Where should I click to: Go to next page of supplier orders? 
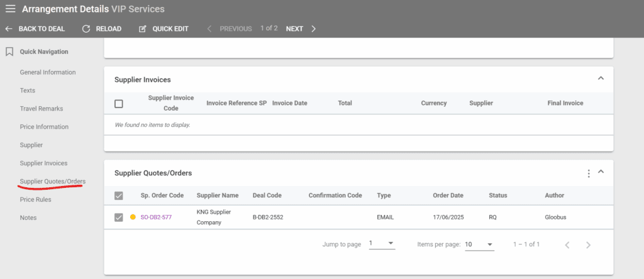(588, 244)
